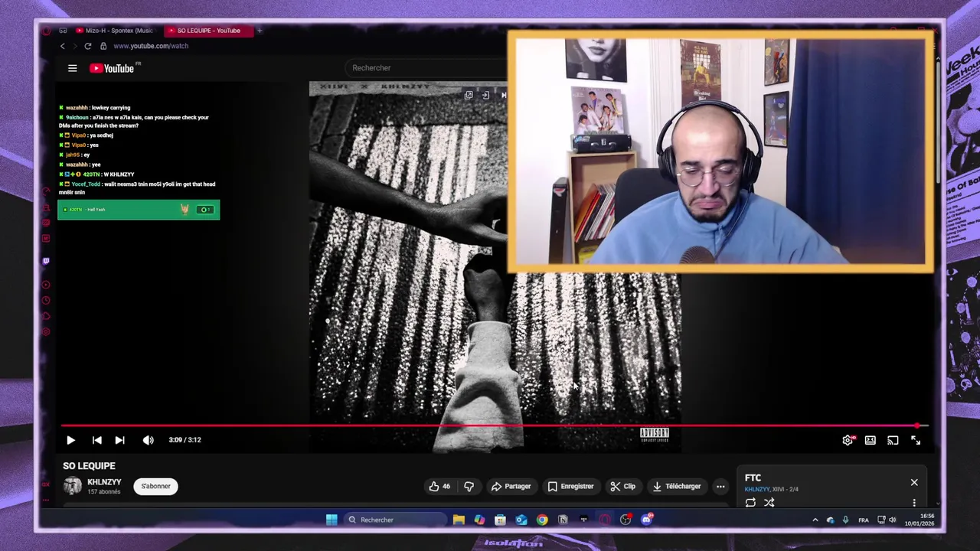The image size is (980, 551).
Task: Open FTC playlist options vertical dots
Action: point(914,503)
